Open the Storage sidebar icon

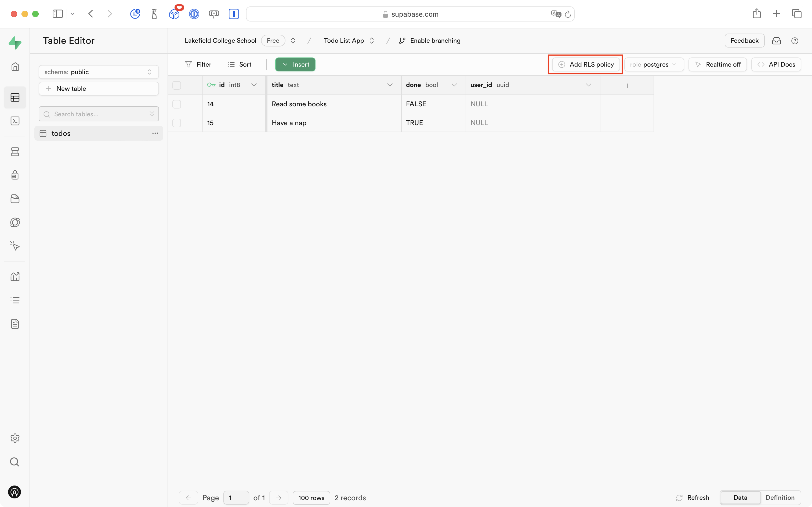[x=15, y=199]
